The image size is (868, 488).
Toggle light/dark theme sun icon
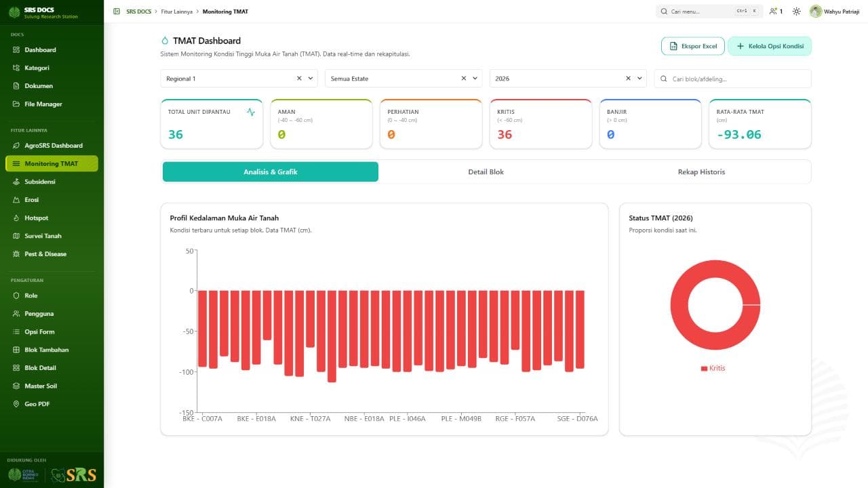pos(796,12)
